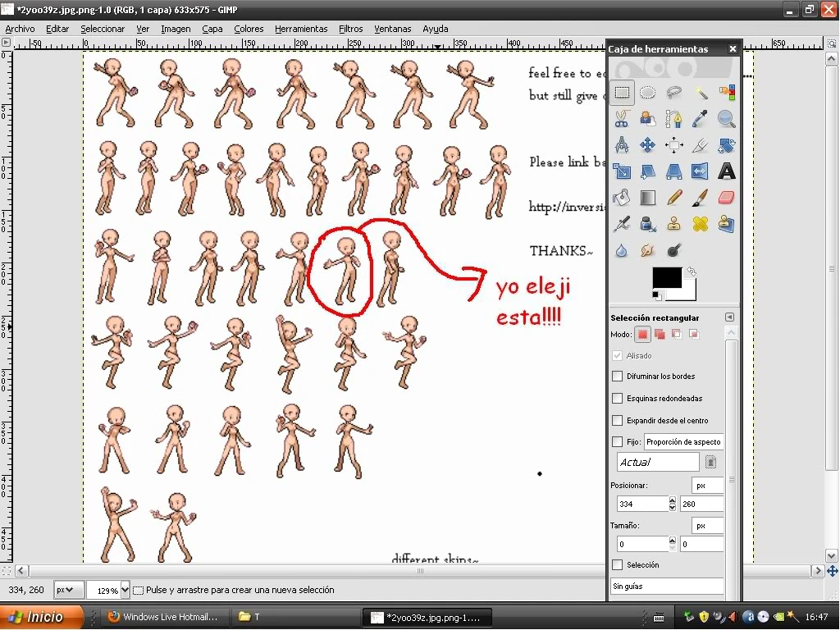The width and height of the screenshot is (840, 630).
Task: Check 'Esquinas redondeadas' in tool options
Action: click(618, 398)
